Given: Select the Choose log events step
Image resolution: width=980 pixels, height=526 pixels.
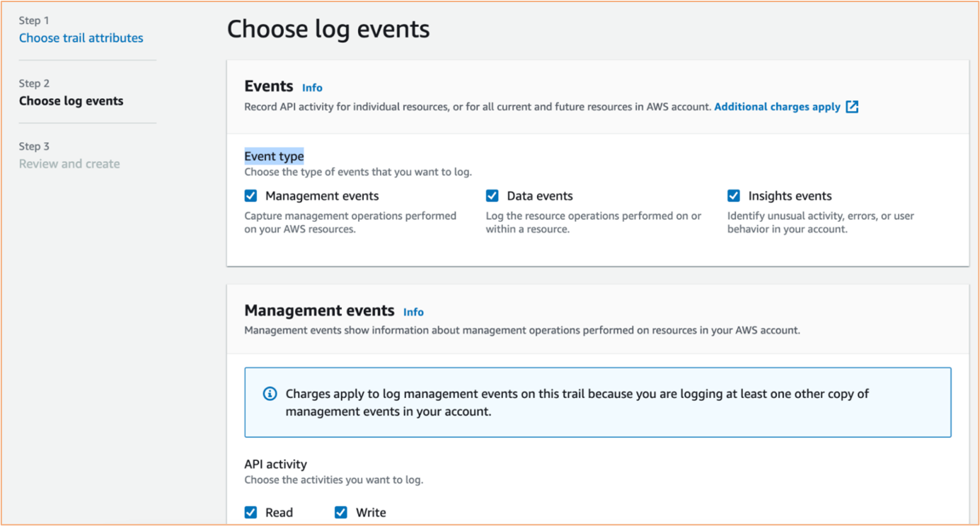Looking at the screenshot, I should click(x=71, y=101).
